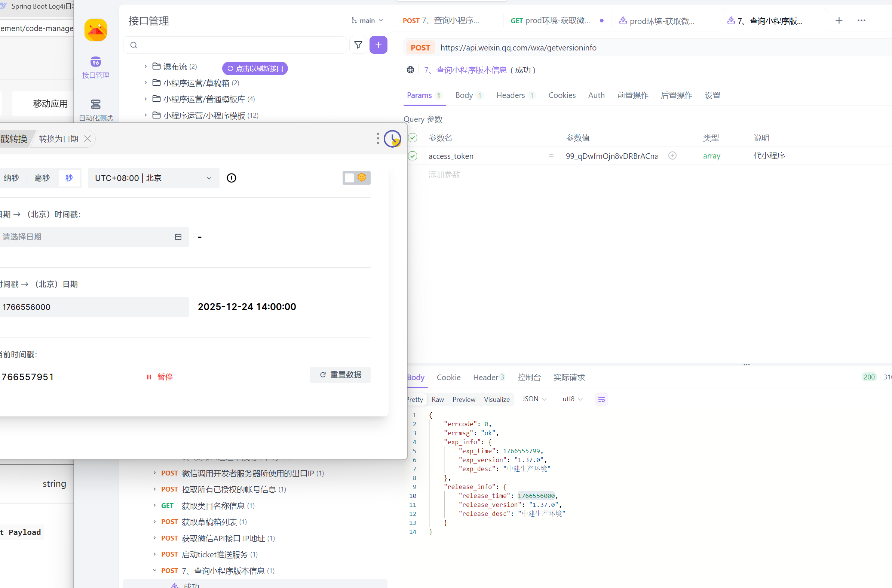The image size is (892, 588).
Task: Click the filter icon beside search box
Action: tap(358, 45)
